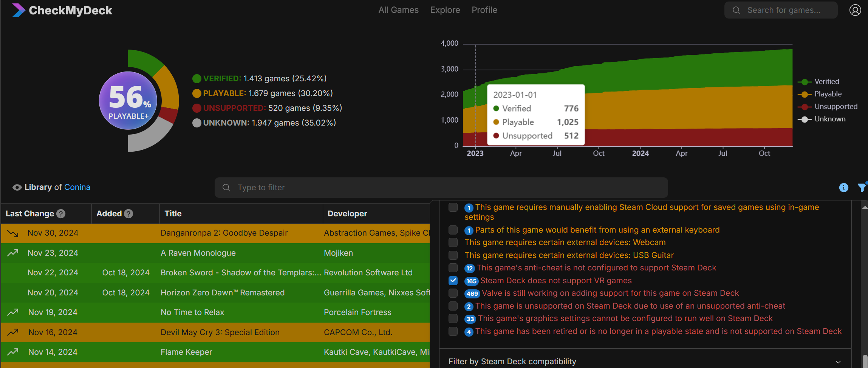
Task: Toggle the Verified series in chart legend
Action: 818,82
